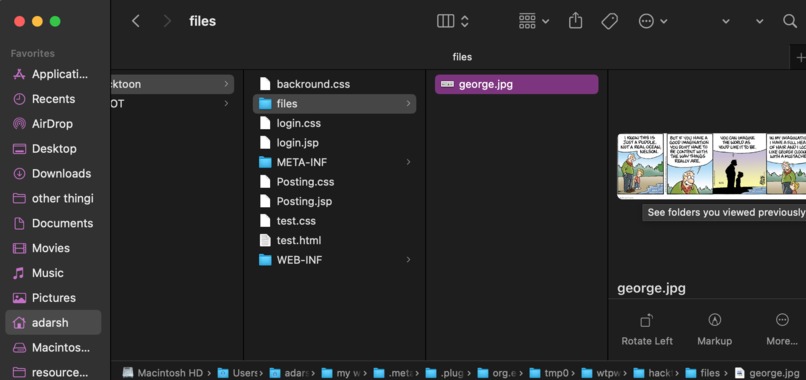The height and width of the screenshot is (380, 806).
Task: Select login.css file
Action: pyautogui.click(x=335, y=123)
